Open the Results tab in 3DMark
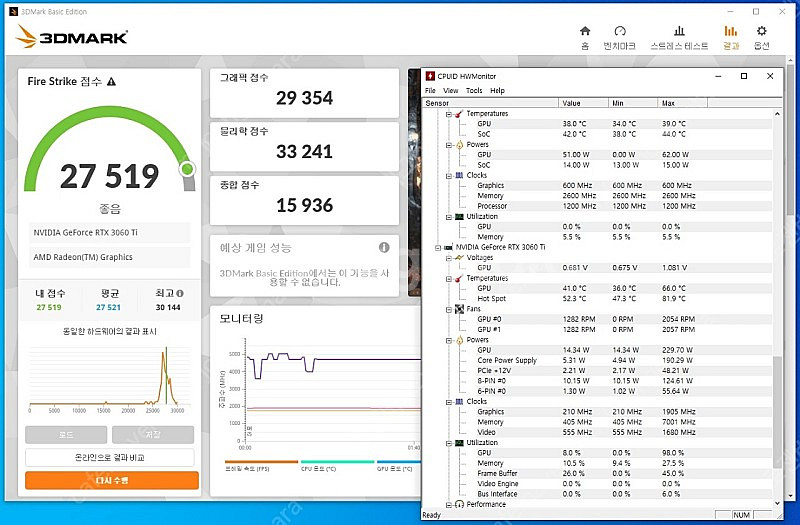The image size is (800, 525). point(731,38)
